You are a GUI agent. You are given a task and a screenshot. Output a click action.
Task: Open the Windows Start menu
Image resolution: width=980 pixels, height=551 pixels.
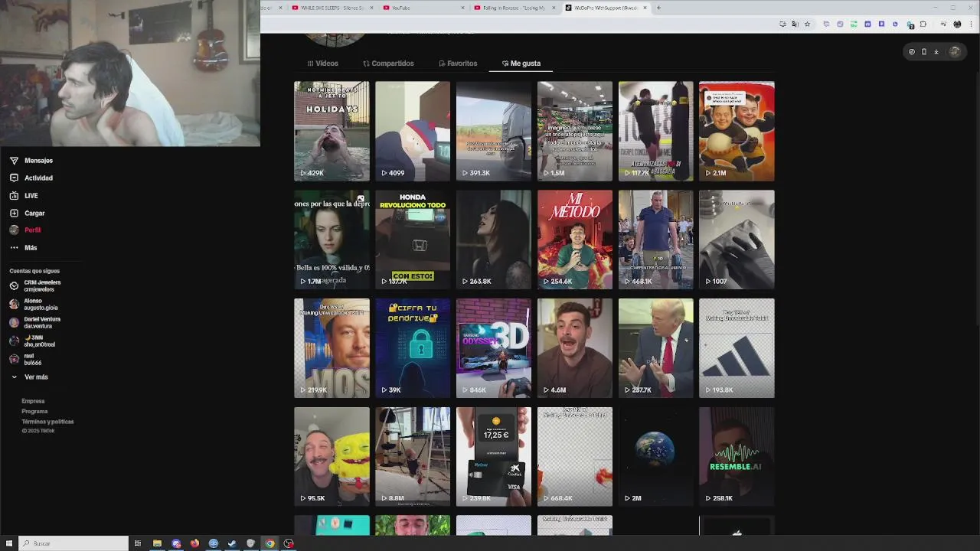(x=9, y=543)
